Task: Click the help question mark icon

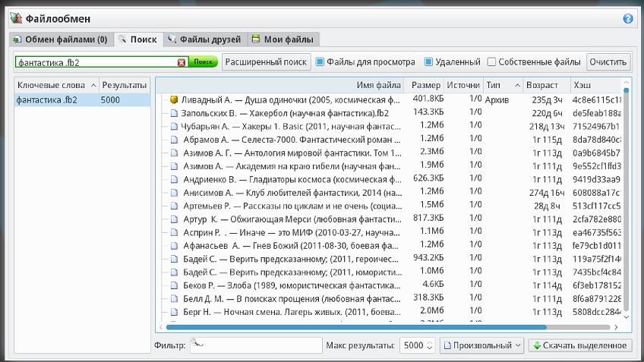Action: point(628,18)
